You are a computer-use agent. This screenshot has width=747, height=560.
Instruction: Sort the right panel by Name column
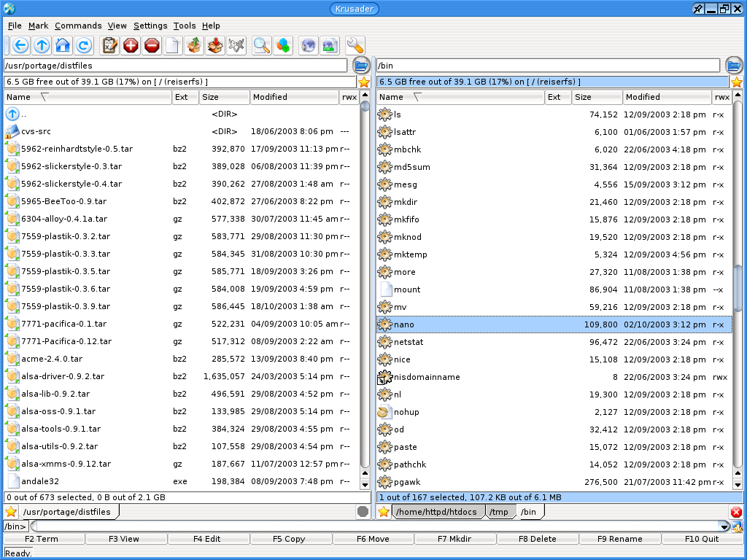click(460, 97)
